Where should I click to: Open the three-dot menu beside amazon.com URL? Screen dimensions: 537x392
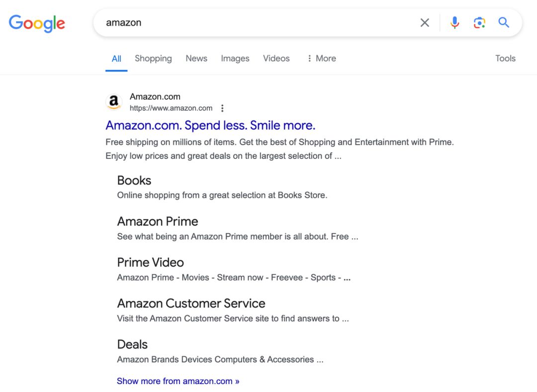[222, 108]
